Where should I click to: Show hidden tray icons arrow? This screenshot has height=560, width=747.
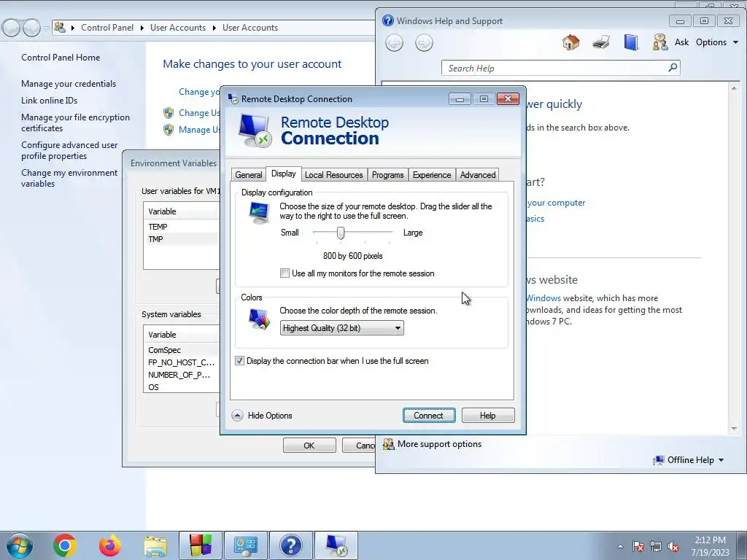(620, 546)
